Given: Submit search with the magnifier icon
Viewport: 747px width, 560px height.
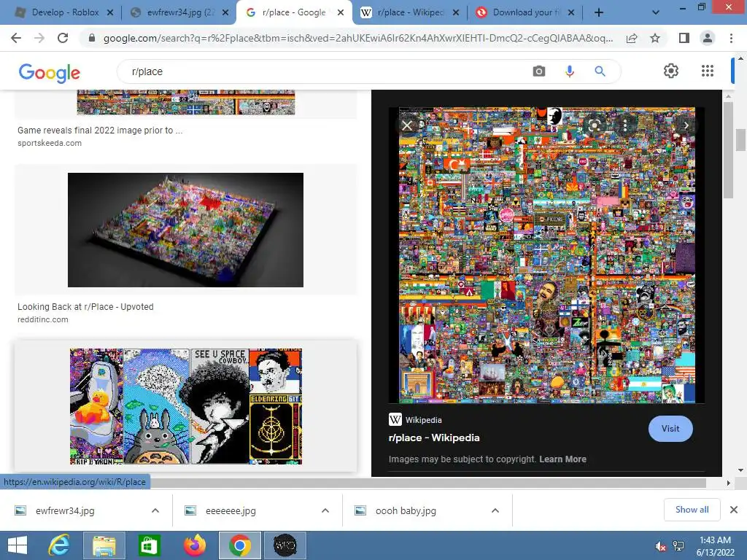Looking at the screenshot, I should [x=600, y=71].
